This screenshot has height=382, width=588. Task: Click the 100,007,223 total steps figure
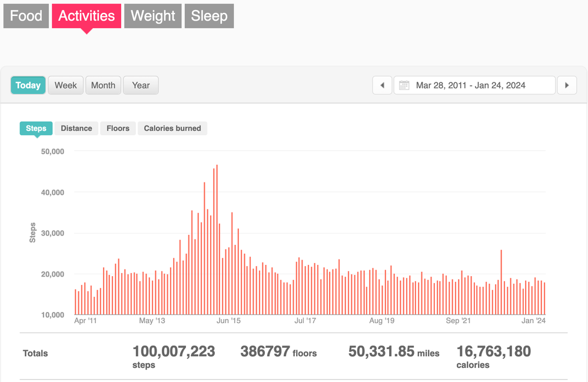174,352
